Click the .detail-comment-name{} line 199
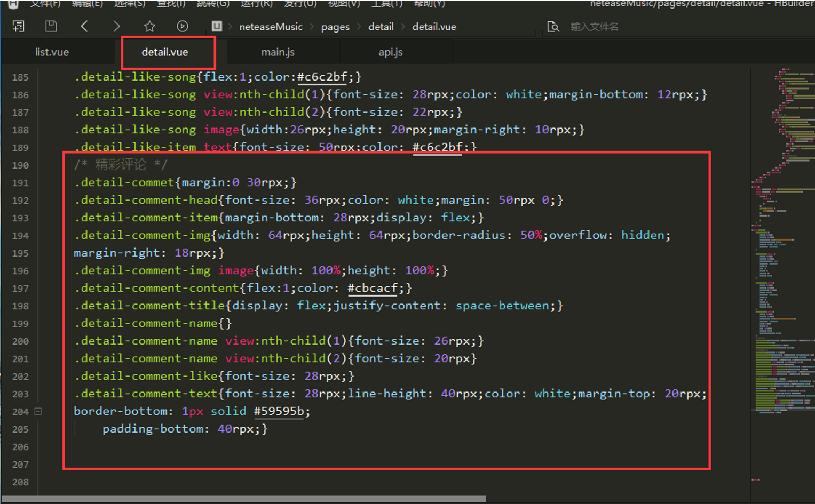Screen dimensions: 815x504 [x=153, y=323]
